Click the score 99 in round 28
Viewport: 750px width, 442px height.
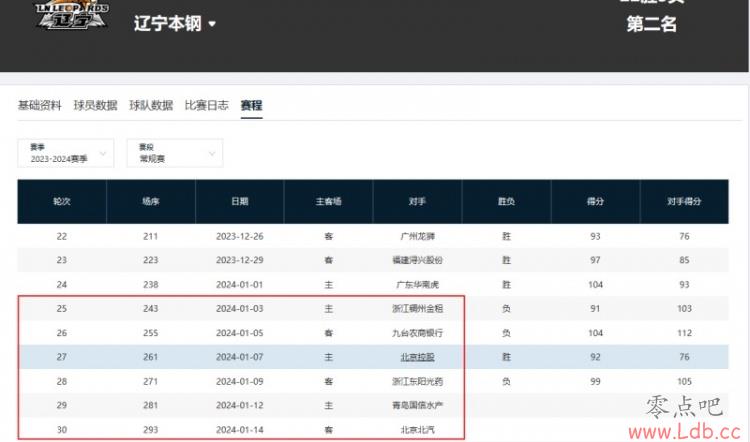click(595, 381)
